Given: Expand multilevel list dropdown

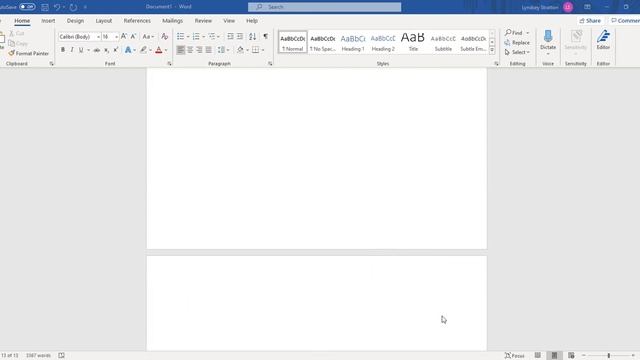Looking at the screenshot, I should (x=218, y=37).
